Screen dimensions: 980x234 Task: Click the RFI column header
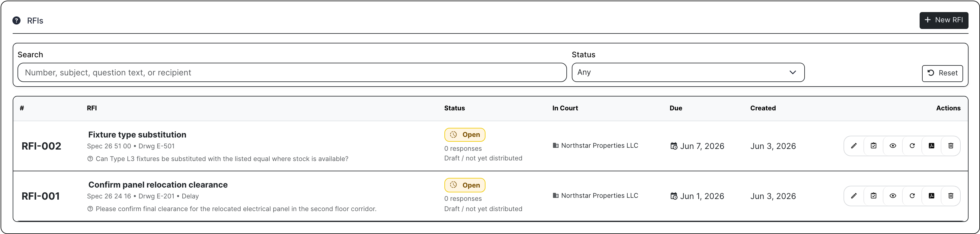click(92, 108)
